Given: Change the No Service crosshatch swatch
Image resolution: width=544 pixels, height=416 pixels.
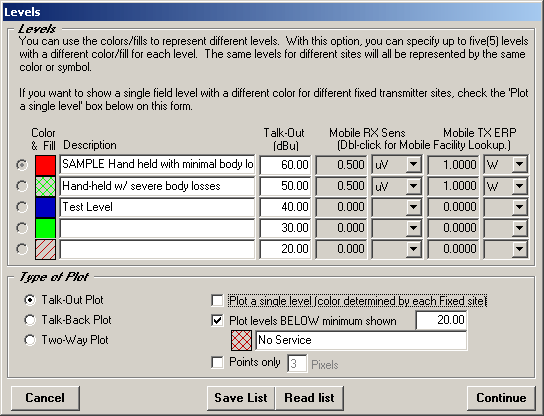Looking at the screenshot, I should click(241, 340).
